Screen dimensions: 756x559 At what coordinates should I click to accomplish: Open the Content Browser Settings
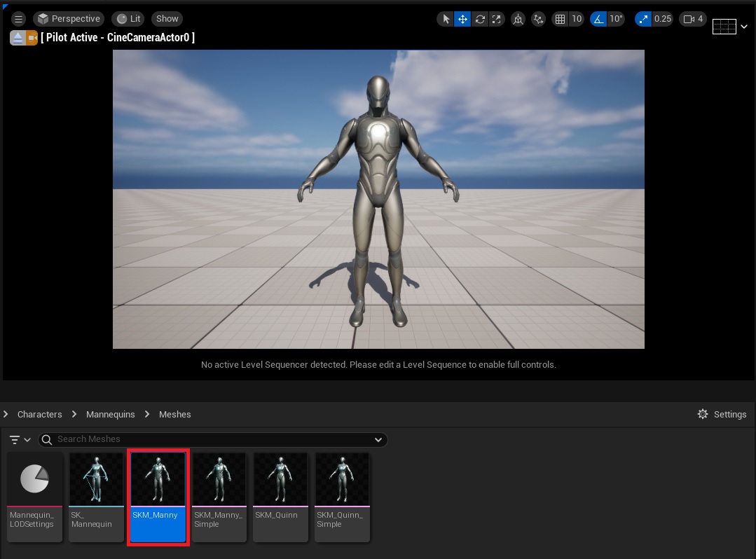722,414
